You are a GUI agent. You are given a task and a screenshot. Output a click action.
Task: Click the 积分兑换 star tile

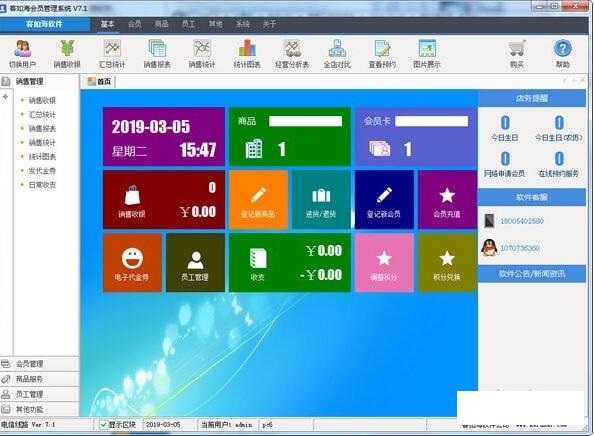click(x=447, y=263)
